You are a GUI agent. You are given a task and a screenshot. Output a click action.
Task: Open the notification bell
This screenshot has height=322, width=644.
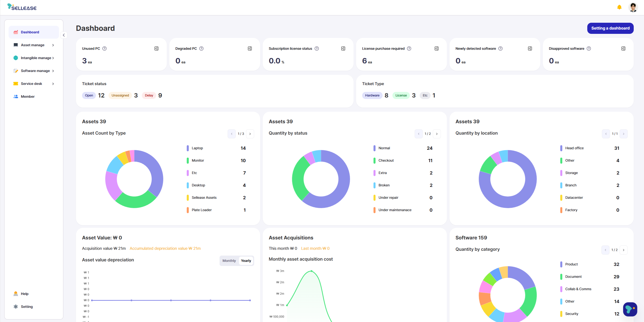point(619,7)
